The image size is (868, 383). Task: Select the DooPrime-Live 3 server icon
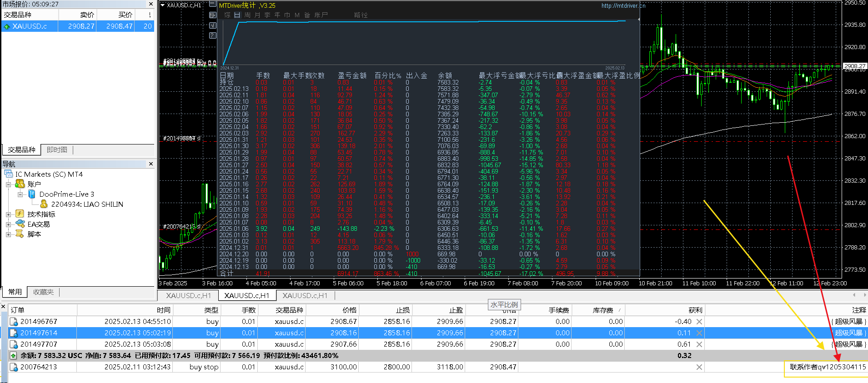pyautogui.click(x=32, y=194)
